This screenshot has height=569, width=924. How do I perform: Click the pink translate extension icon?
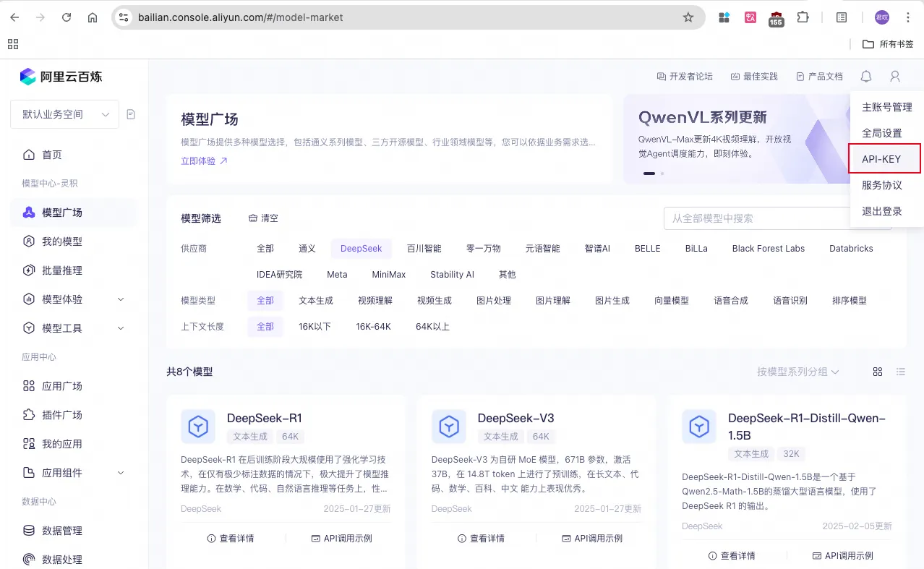(750, 17)
